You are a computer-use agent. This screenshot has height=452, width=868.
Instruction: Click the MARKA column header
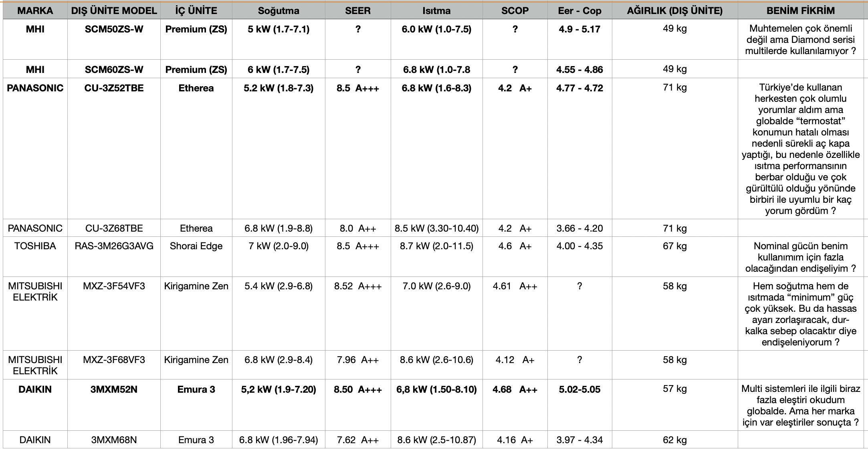[x=35, y=11]
